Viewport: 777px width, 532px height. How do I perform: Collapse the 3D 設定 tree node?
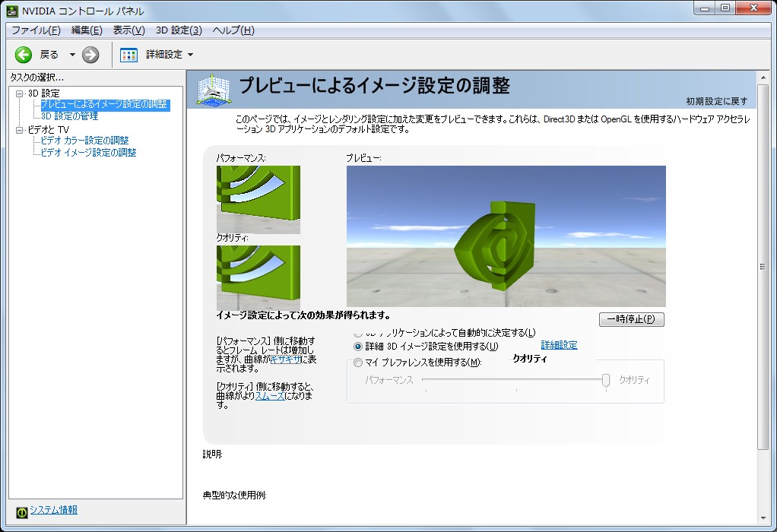[x=19, y=93]
